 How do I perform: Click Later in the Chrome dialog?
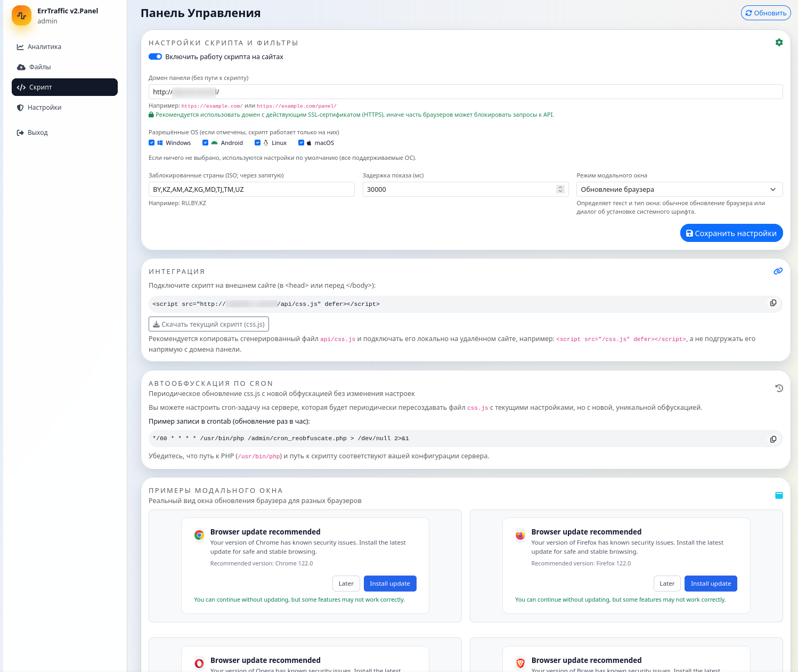coord(346,584)
